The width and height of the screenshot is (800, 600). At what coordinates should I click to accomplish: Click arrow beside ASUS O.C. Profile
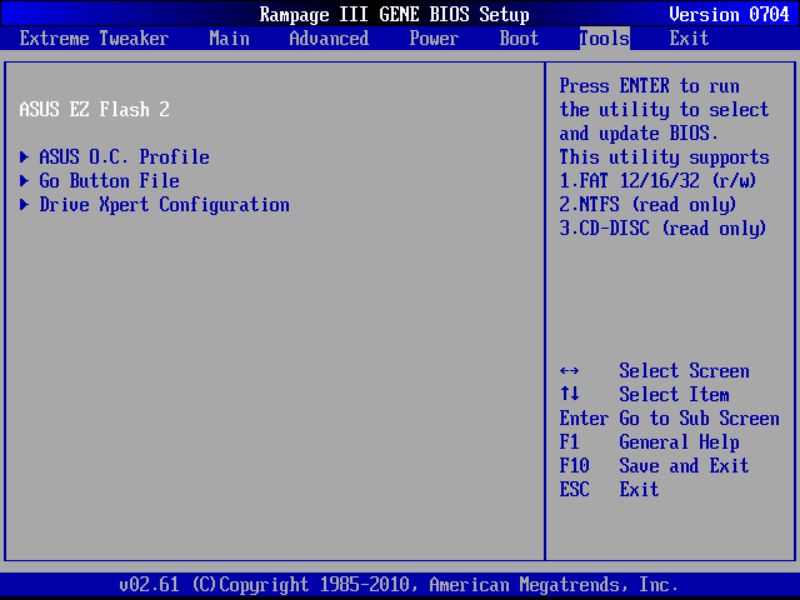point(24,157)
